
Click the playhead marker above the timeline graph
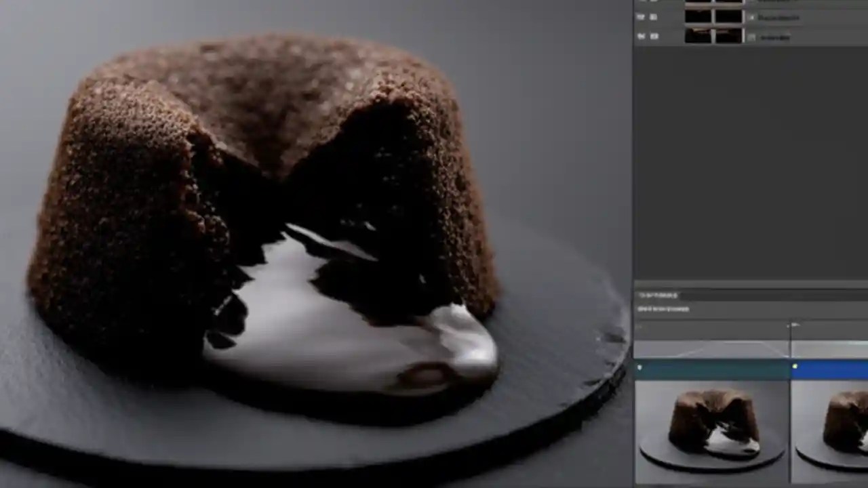(x=793, y=324)
